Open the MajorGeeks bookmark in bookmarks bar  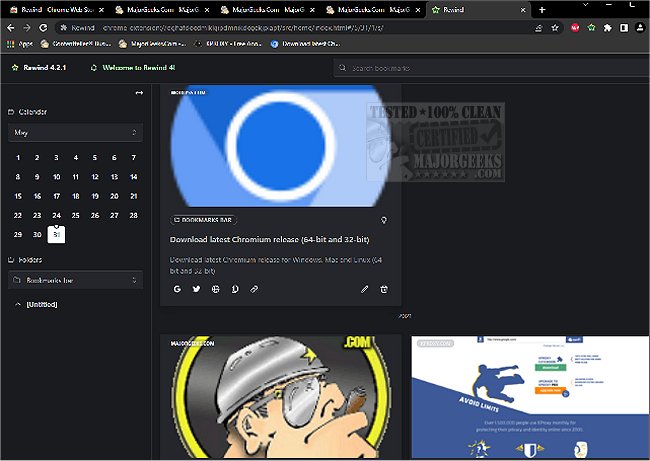point(153,44)
